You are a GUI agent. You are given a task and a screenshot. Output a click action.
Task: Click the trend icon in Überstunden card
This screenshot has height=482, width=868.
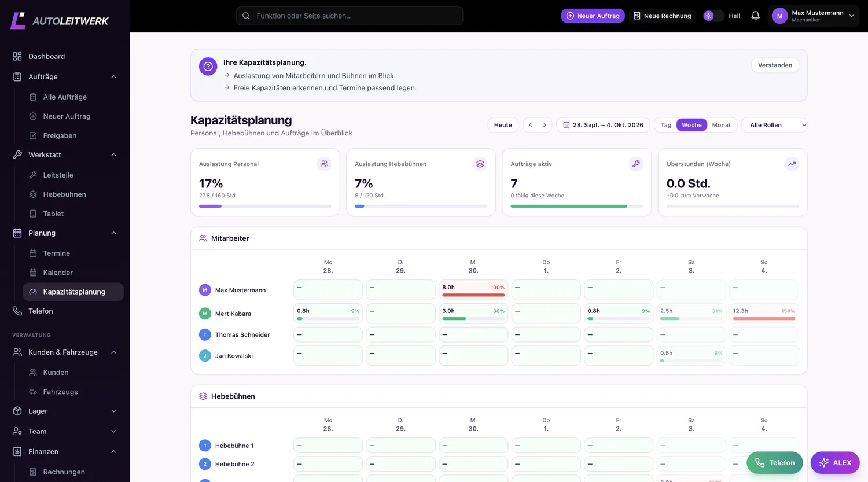click(792, 164)
